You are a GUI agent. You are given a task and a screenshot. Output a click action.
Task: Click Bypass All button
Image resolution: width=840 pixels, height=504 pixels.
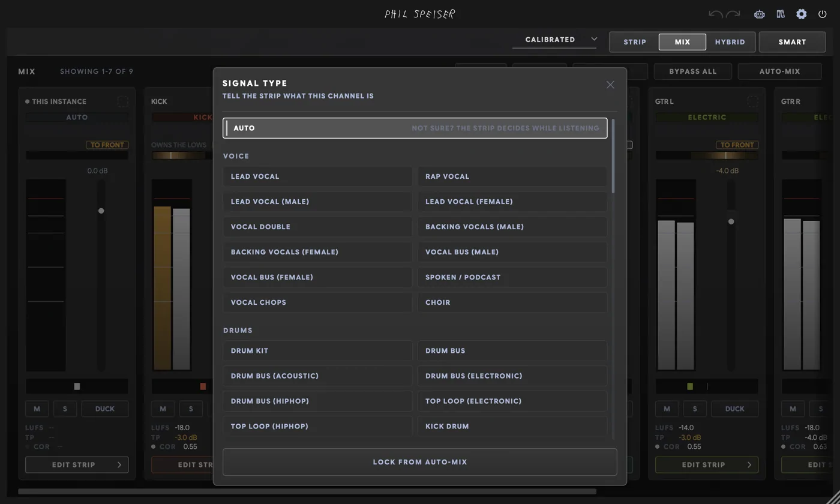693,71
